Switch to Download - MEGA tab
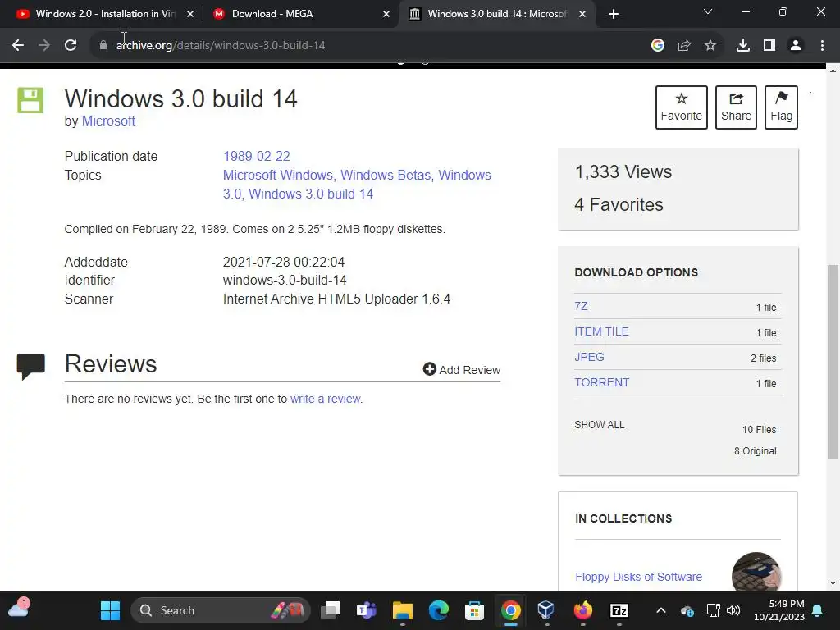840x630 pixels. tap(301, 14)
